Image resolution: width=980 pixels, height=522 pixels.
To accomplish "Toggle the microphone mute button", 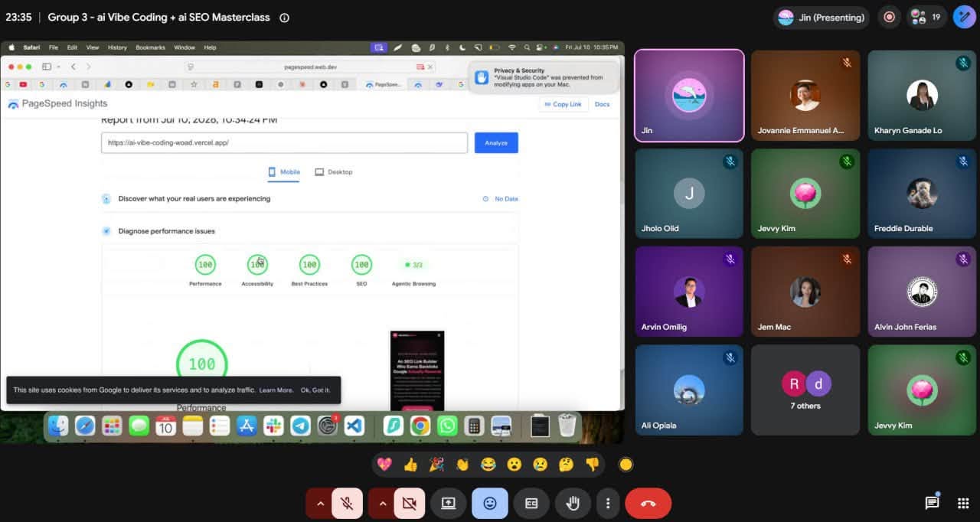I will click(x=347, y=504).
